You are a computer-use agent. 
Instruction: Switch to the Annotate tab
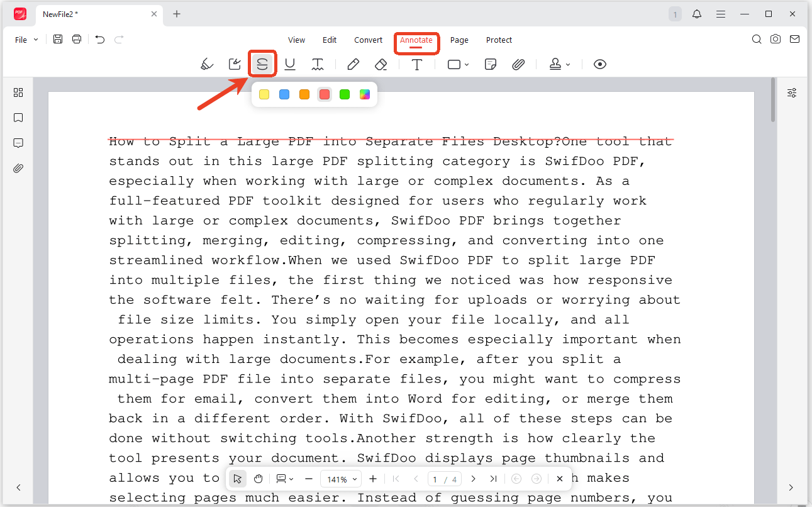pos(416,40)
